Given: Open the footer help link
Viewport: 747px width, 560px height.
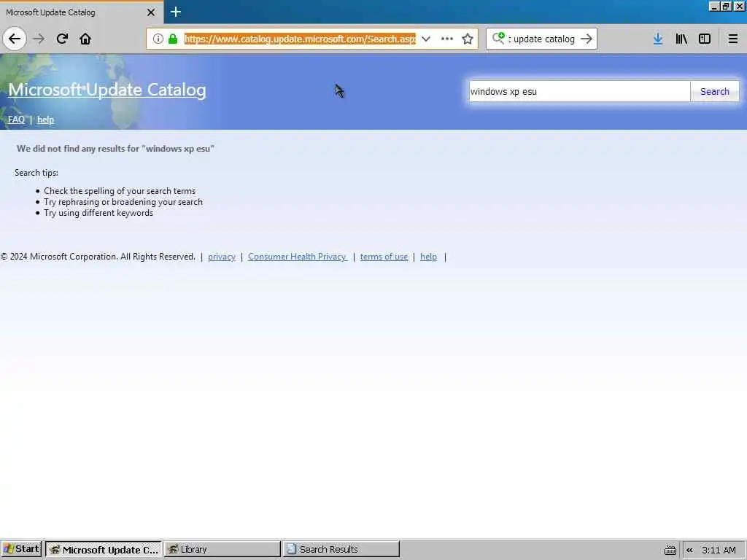Looking at the screenshot, I should (428, 257).
